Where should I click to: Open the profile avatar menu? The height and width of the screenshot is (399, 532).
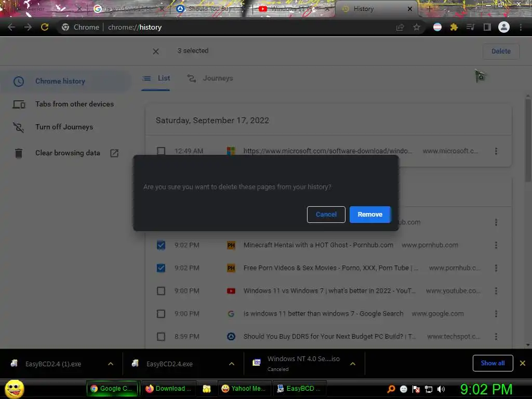(x=504, y=27)
